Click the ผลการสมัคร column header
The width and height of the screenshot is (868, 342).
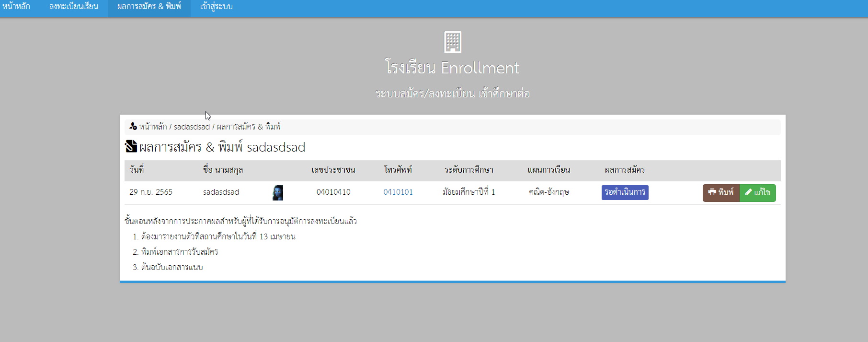click(625, 170)
